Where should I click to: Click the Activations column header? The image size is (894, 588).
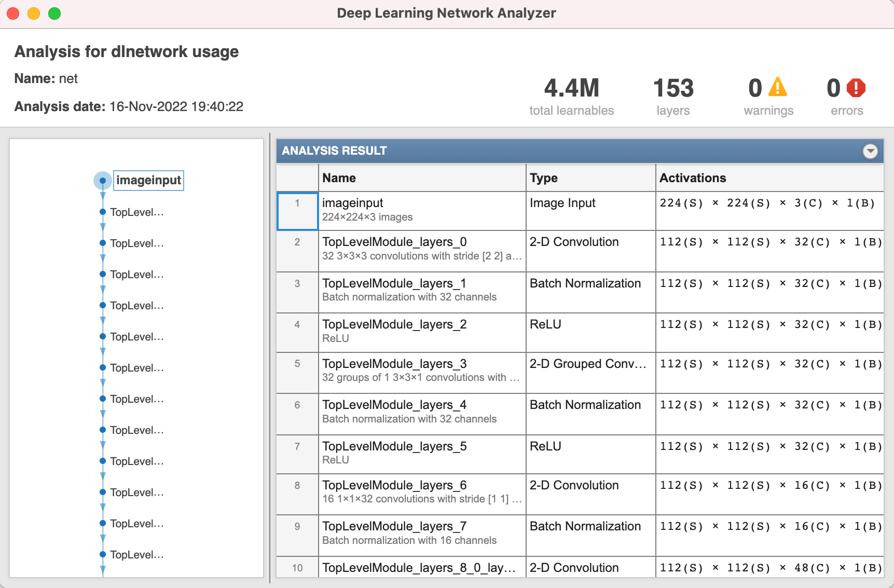[x=769, y=178]
